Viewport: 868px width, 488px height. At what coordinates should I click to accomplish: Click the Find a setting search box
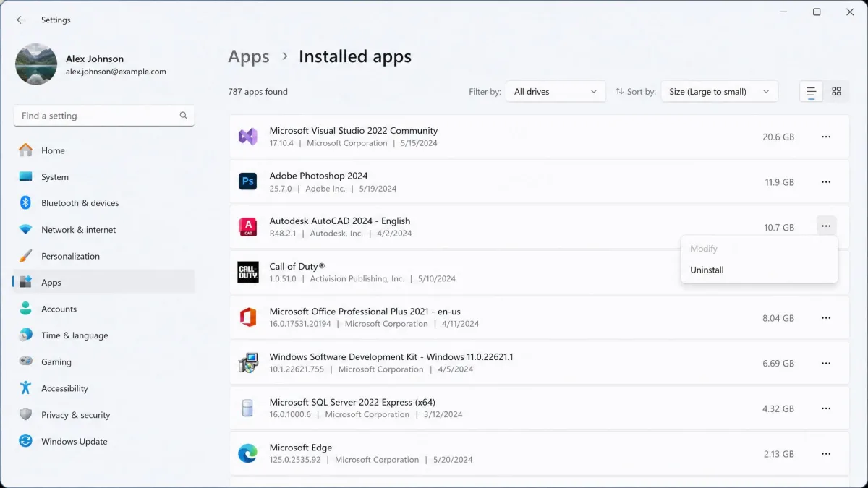[104, 116]
